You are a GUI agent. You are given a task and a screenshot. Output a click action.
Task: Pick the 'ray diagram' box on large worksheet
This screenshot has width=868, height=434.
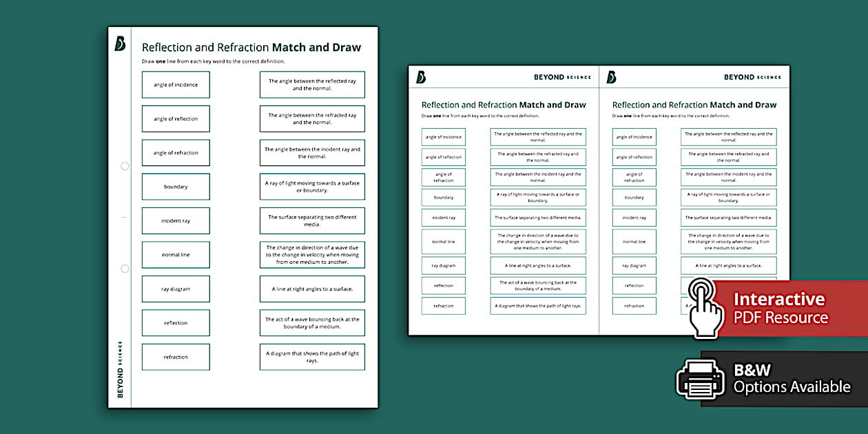(x=176, y=289)
